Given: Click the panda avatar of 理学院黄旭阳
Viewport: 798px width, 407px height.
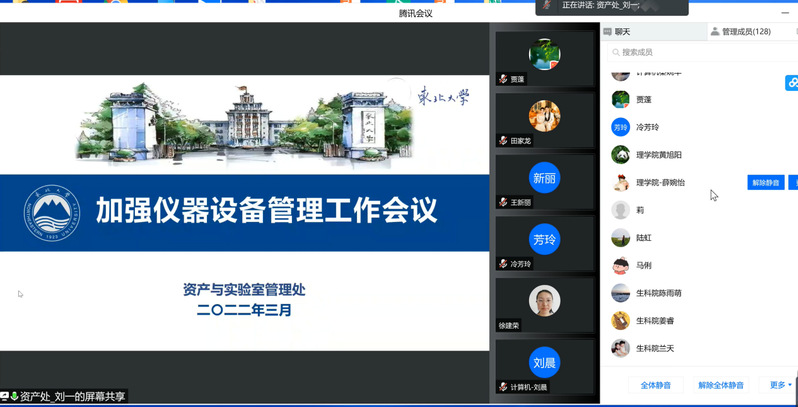Looking at the screenshot, I should tap(620, 155).
